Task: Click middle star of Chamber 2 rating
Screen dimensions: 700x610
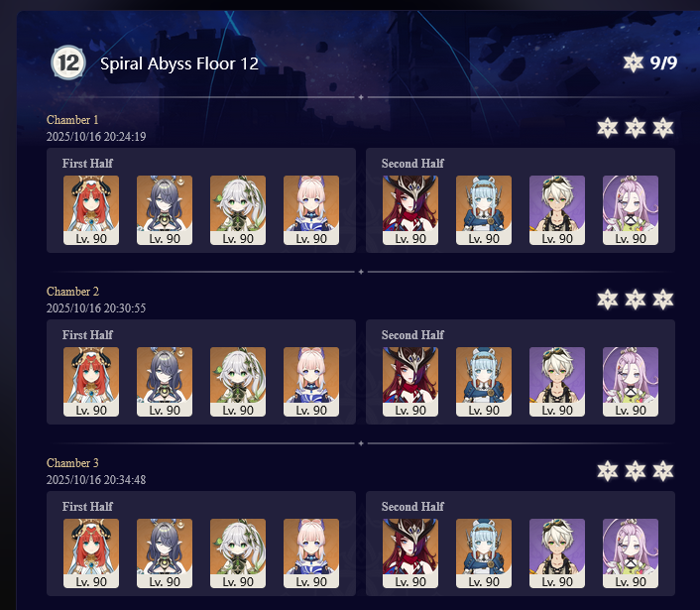Action: [x=636, y=300]
